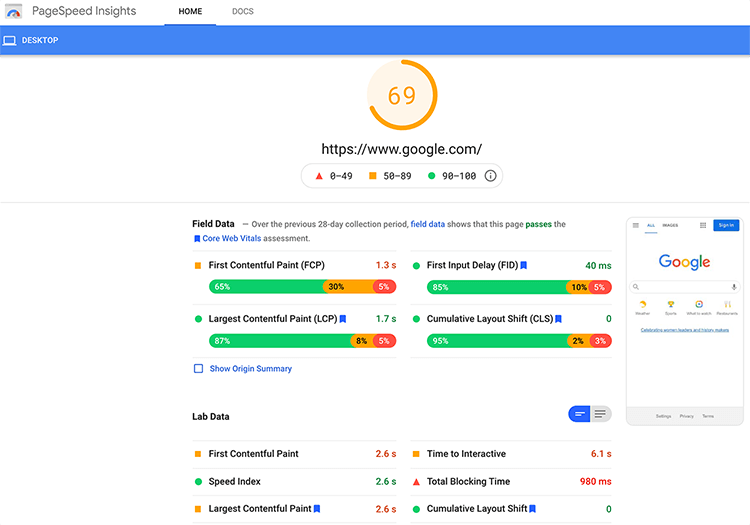Click the 6.1 s Time to Interactive value
Image resolution: width=750 pixels, height=525 pixels.
601,454
